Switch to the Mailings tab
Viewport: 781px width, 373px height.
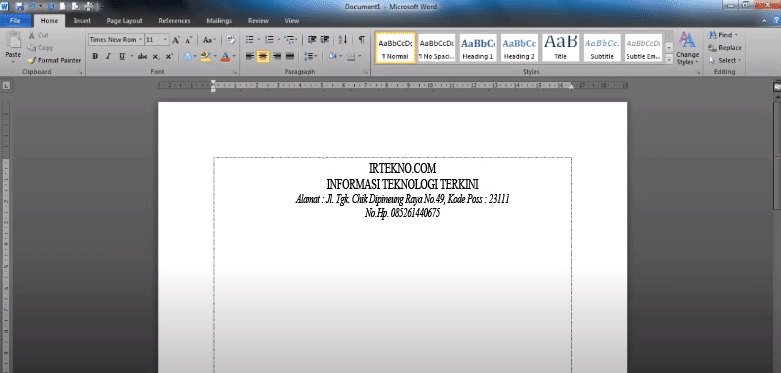click(x=219, y=21)
